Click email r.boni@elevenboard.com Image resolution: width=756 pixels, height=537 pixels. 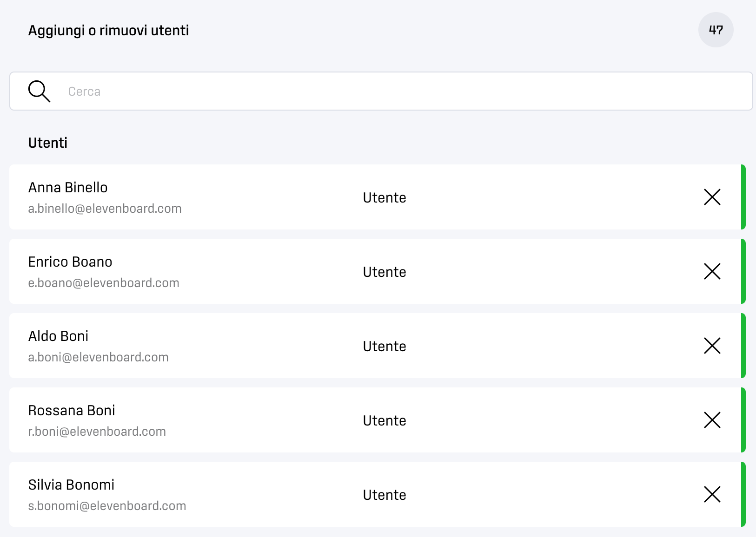point(97,432)
